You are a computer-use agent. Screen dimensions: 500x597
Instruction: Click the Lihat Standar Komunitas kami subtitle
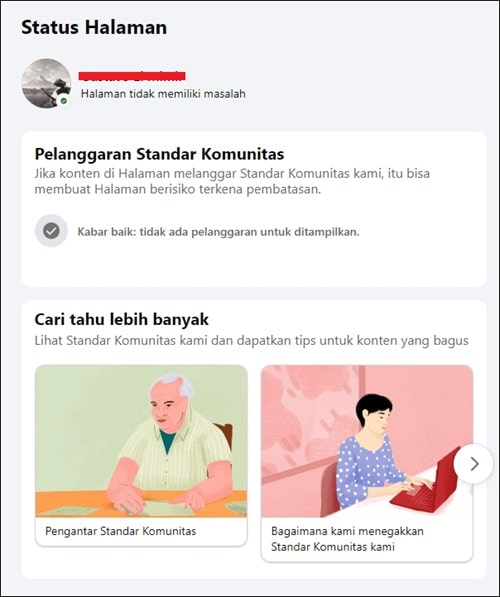point(251,340)
